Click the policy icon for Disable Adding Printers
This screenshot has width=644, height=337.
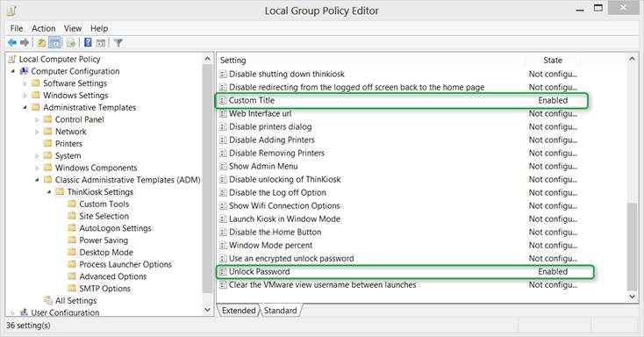coord(223,140)
